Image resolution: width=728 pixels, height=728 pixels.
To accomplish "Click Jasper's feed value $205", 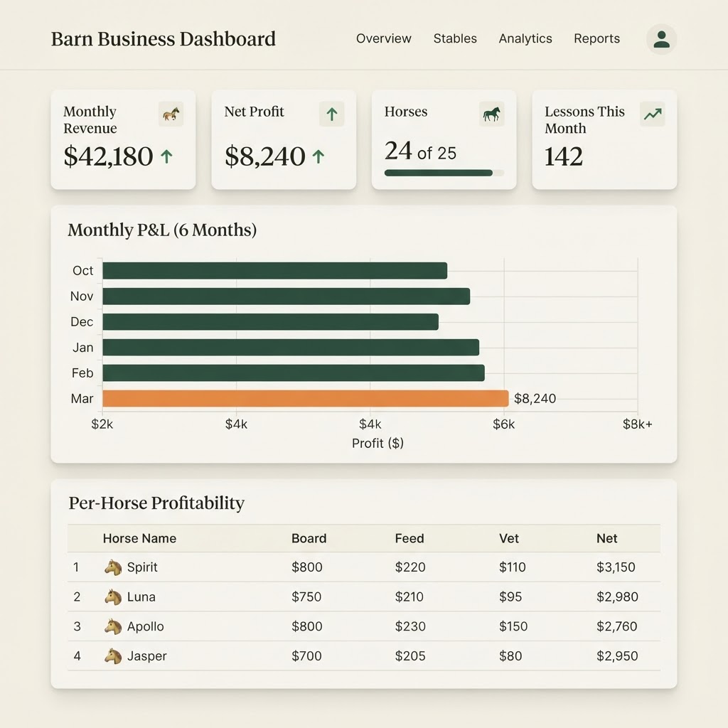I will click(x=410, y=656).
